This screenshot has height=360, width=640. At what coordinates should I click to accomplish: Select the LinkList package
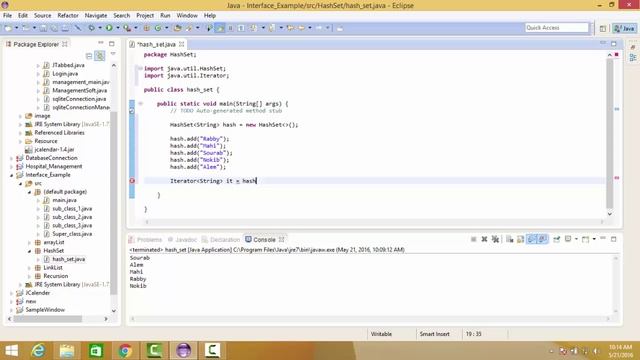pos(53,268)
